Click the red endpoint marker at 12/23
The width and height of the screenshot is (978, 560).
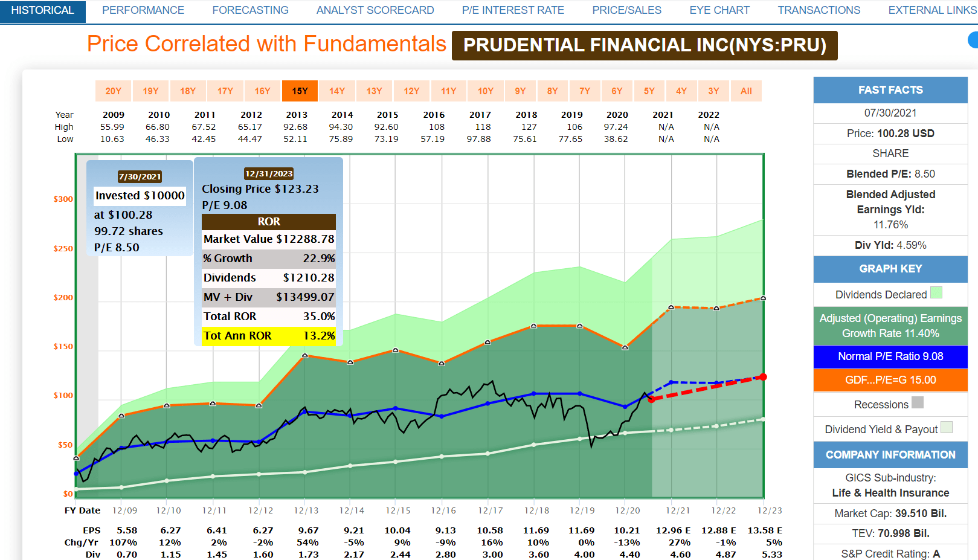pyautogui.click(x=763, y=377)
